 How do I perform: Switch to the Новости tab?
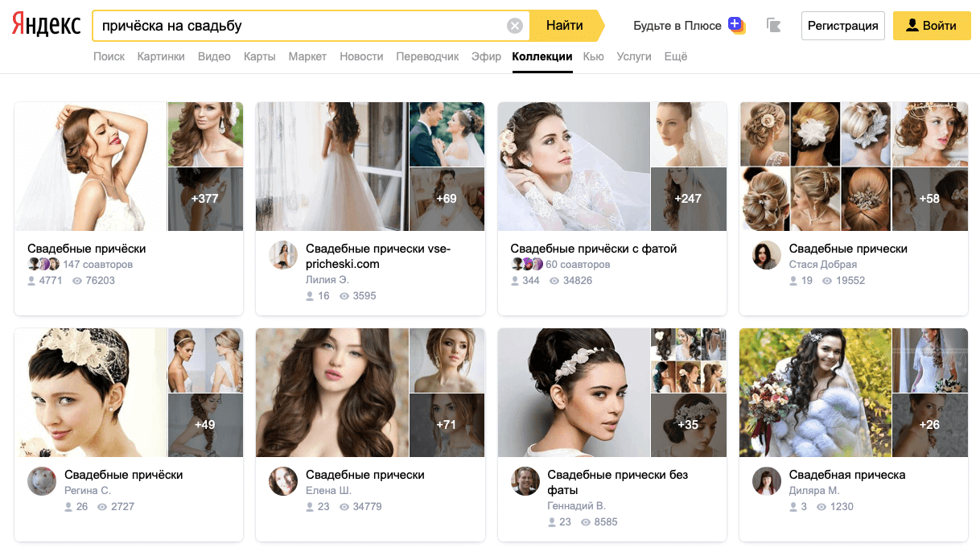click(x=361, y=56)
